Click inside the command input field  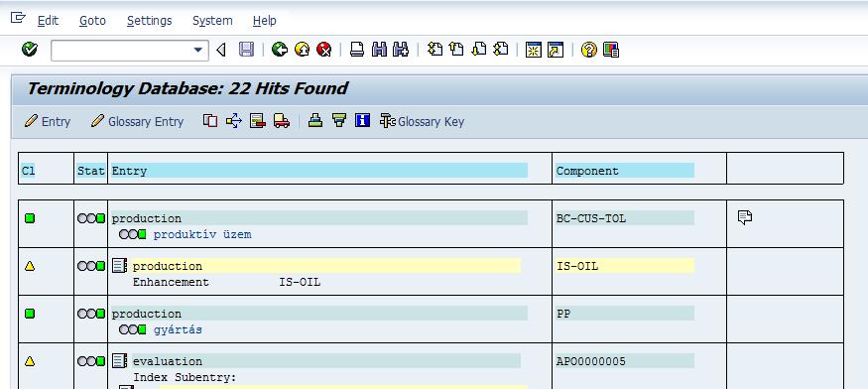[x=122, y=51]
